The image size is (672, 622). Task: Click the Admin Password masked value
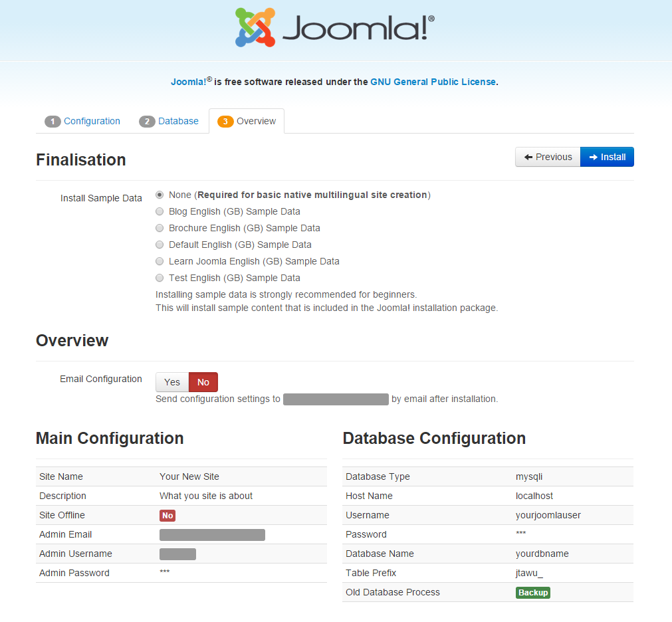point(165,572)
